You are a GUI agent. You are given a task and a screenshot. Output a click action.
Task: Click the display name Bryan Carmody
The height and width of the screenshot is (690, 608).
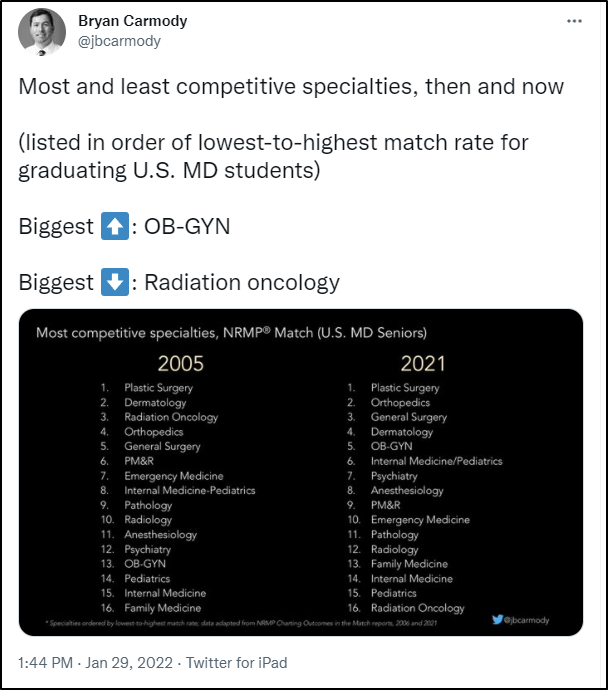[x=132, y=21]
